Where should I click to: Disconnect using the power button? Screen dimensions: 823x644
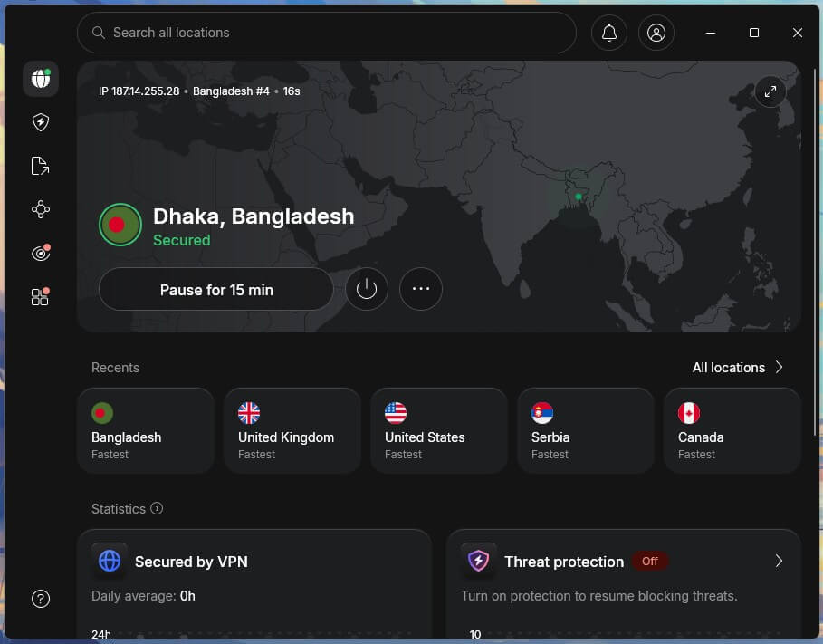tap(367, 289)
